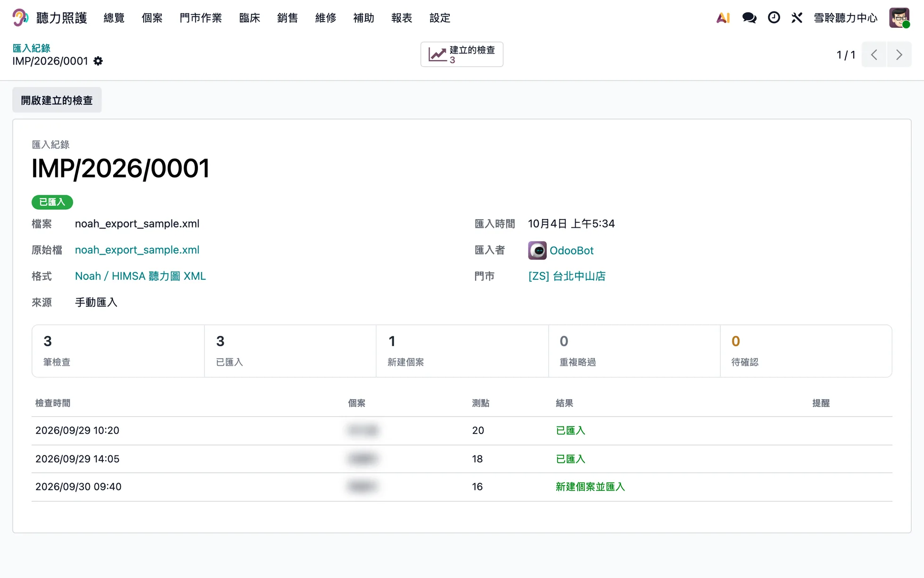Click the 1 新建個案 stat card
The width and height of the screenshot is (924, 578).
point(462,351)
